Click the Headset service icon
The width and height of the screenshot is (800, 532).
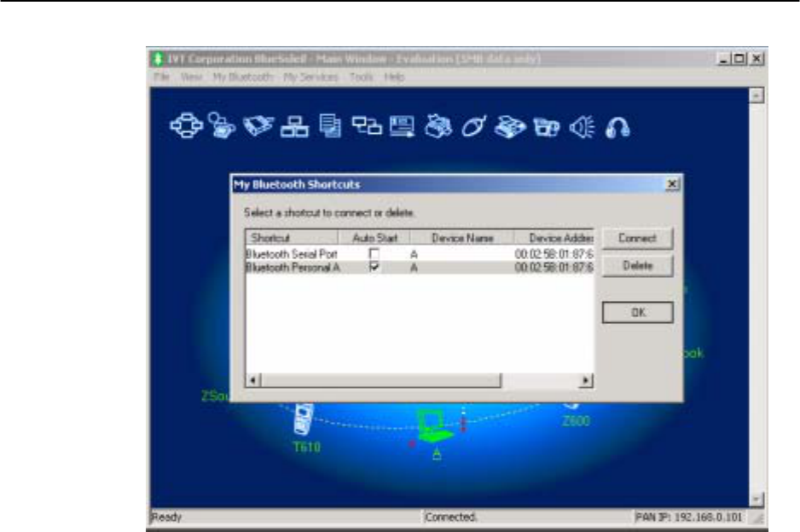tap(617, 128)
